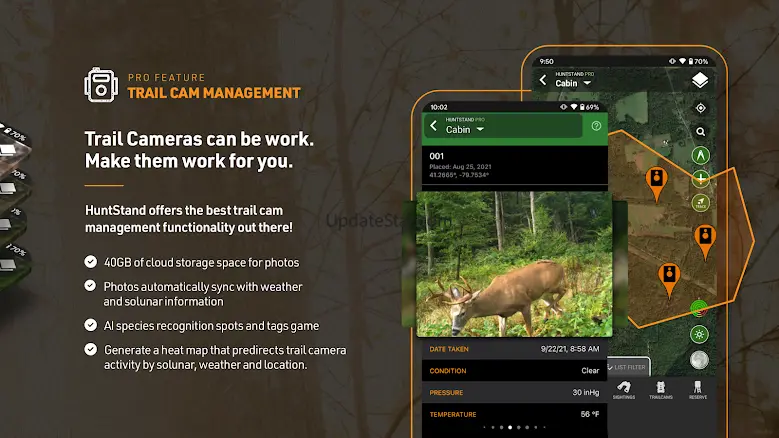Click the 'PRO FEATURE' label
This screenshot has height=438, width=779.
pyautogui.click(x=166, y=77)
